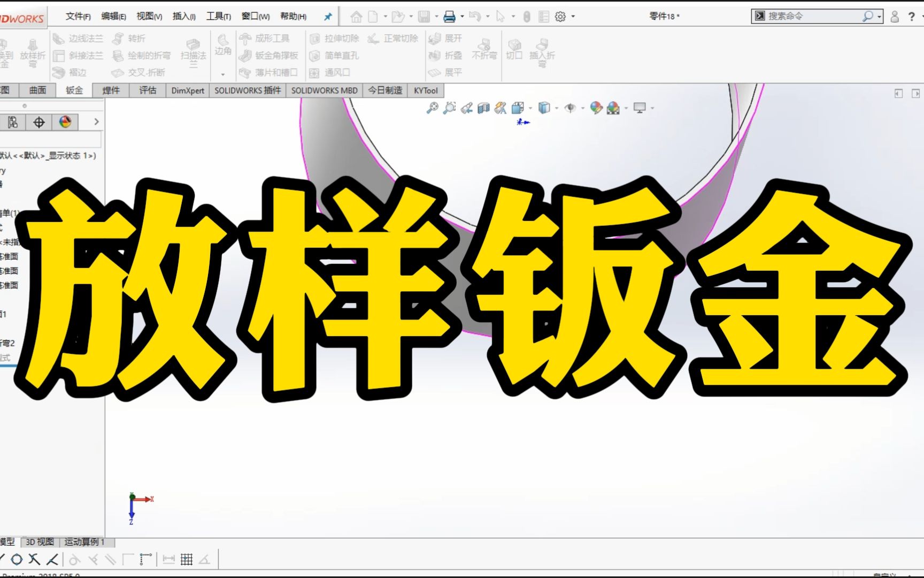Click the Print icon
Image resolution: width=924 pixels, height=578 pixels.
pyautogui.click(x=450, y=17)
